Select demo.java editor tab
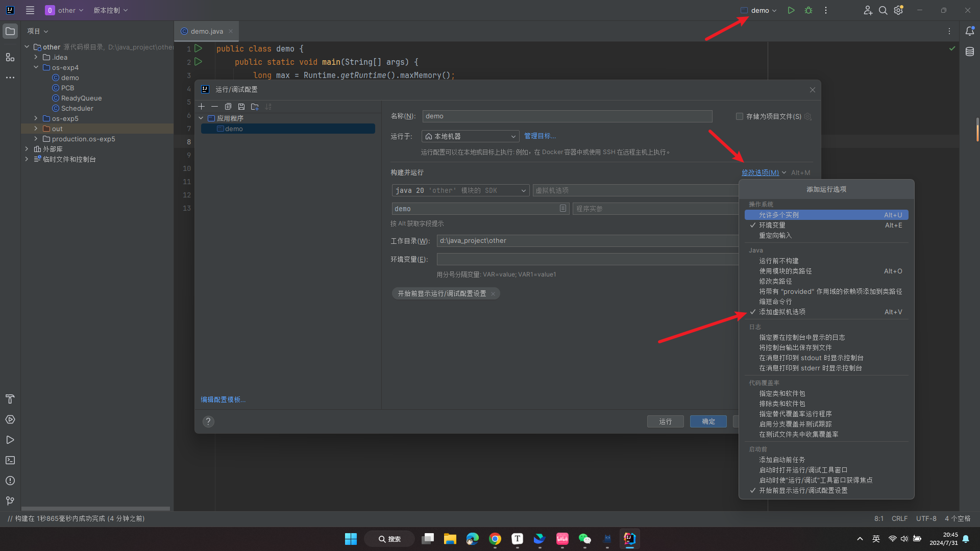 206,31
